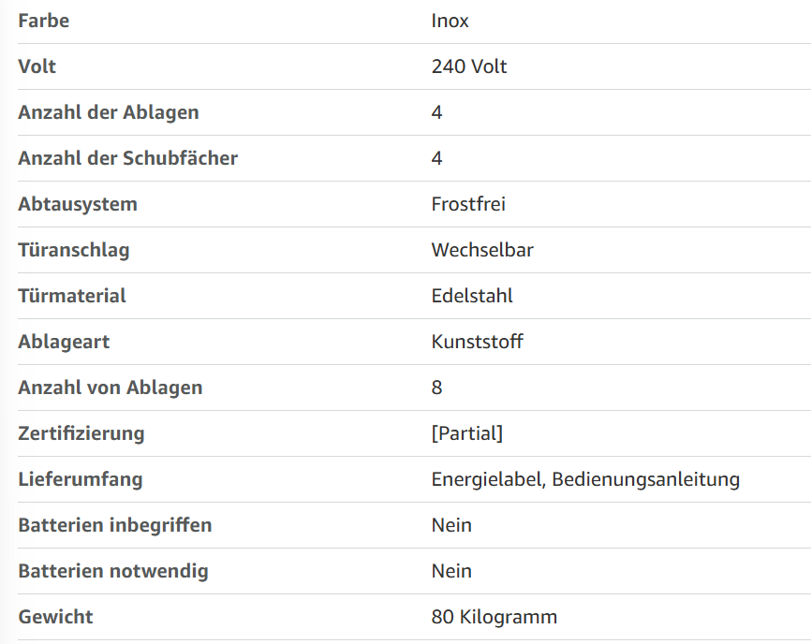This screenshot has height=644, width=812.
Task: Click the Türmaterial label
Action: point(72,296)
